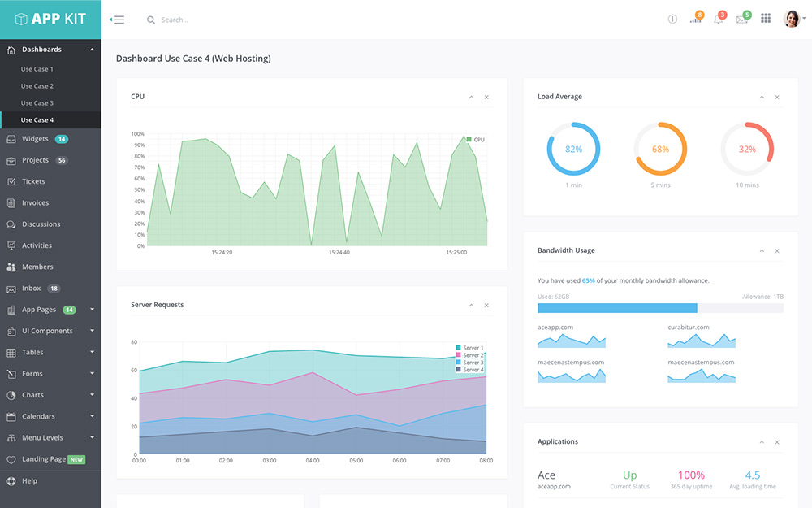Open the apps grid icon
Image resolution: width=812 pixels, height=508 pixels.
[766, 19]
